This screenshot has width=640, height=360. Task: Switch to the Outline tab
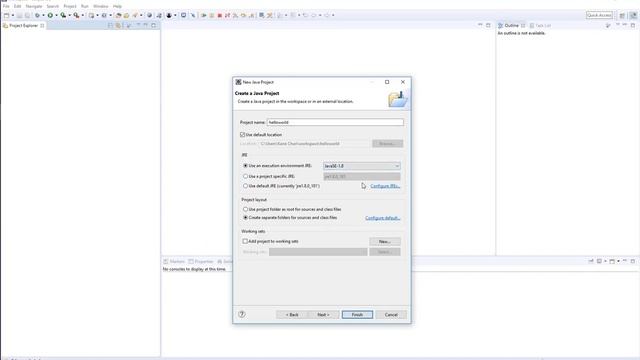[511, 25]
